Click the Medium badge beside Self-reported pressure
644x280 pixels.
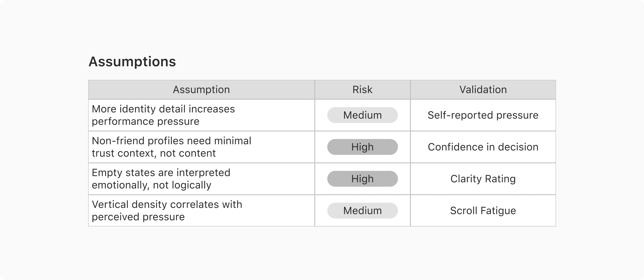[362, 115]
